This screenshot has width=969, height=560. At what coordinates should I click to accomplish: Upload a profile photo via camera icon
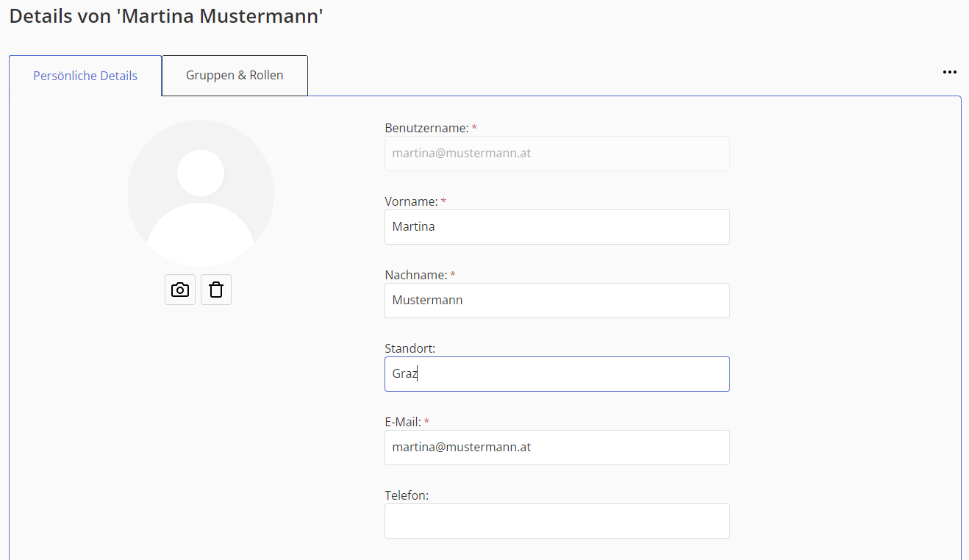(x=180, y=290)
